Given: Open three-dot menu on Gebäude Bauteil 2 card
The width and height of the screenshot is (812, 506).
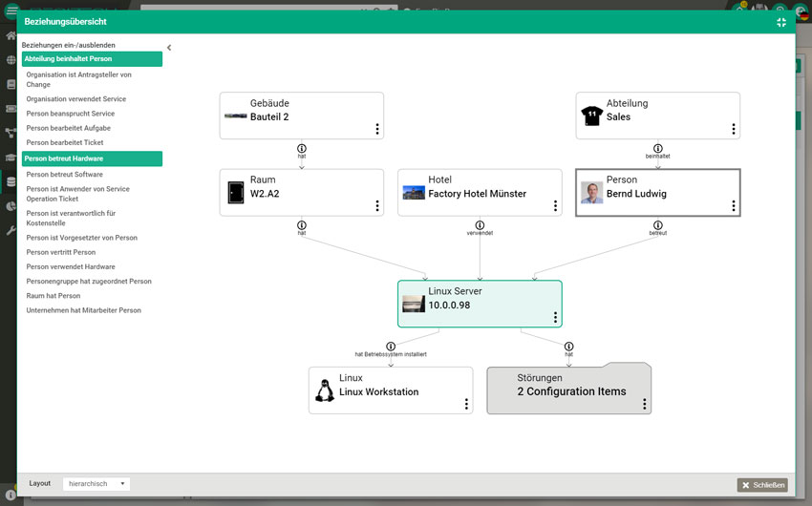Looking at the screenshot, I should click(377, 129).
